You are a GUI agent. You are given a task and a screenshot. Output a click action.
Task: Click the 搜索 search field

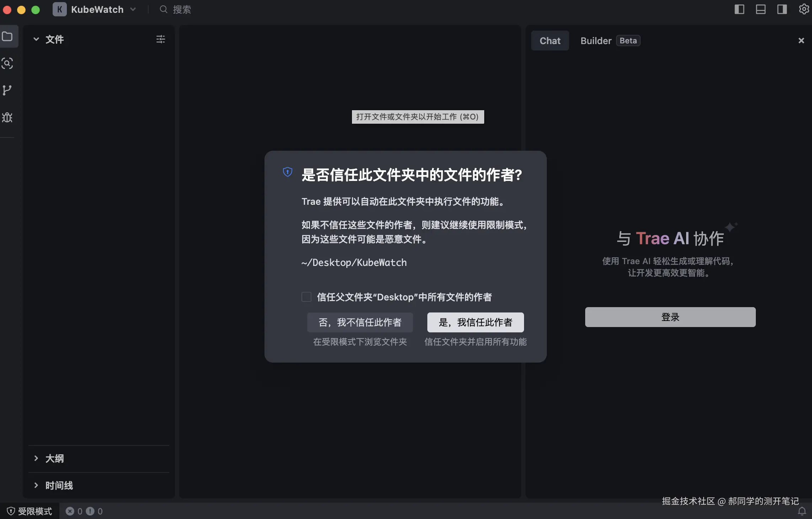[182, 10]
